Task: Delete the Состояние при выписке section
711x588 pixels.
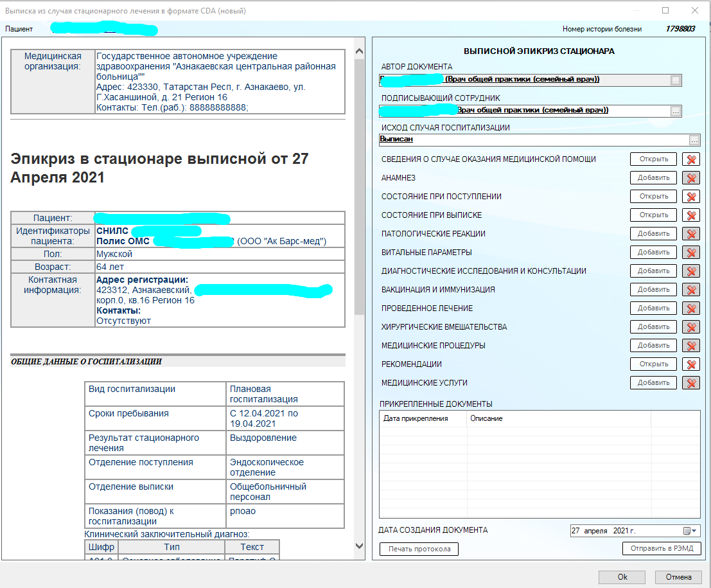Action: pos(691,215)
